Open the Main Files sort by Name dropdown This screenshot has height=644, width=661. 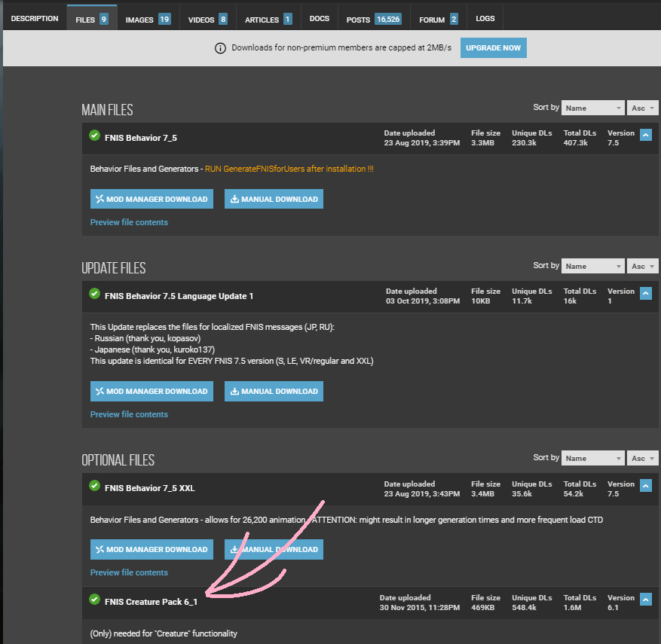594,108
